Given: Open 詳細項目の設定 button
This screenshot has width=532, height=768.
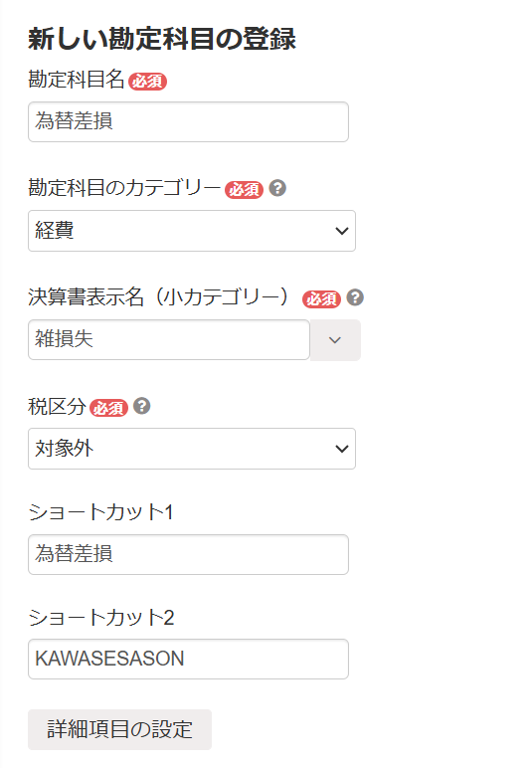Looking at the screenshot, I should point(120,729).
